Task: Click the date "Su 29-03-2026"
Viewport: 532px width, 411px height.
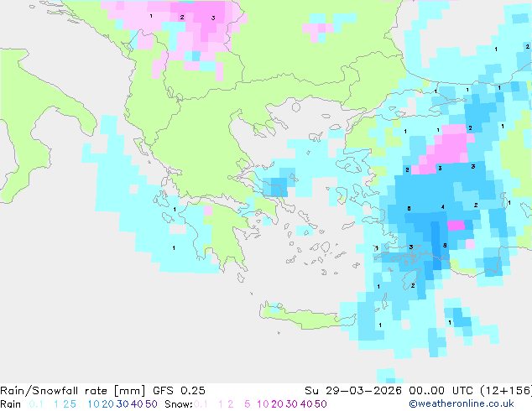Action: click(353, 391)
